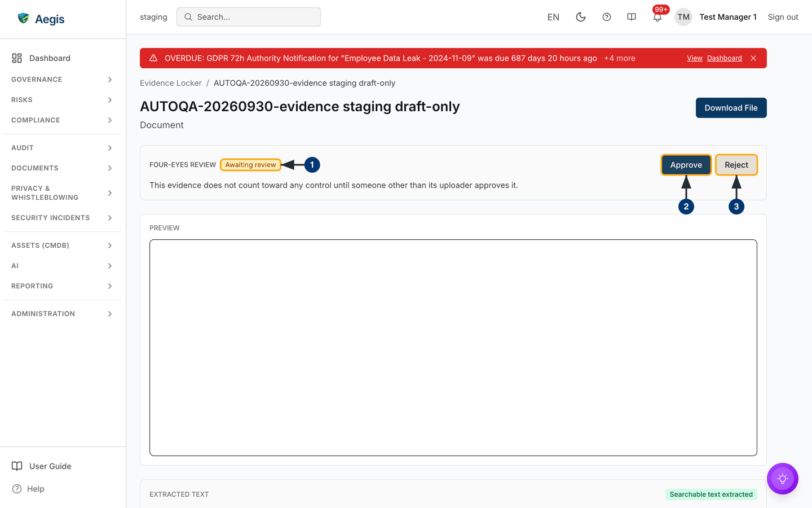The height and width of the screenshot is (508, 812).
Task: Click the Searchable text extracted badge
Action: (711, 494)
